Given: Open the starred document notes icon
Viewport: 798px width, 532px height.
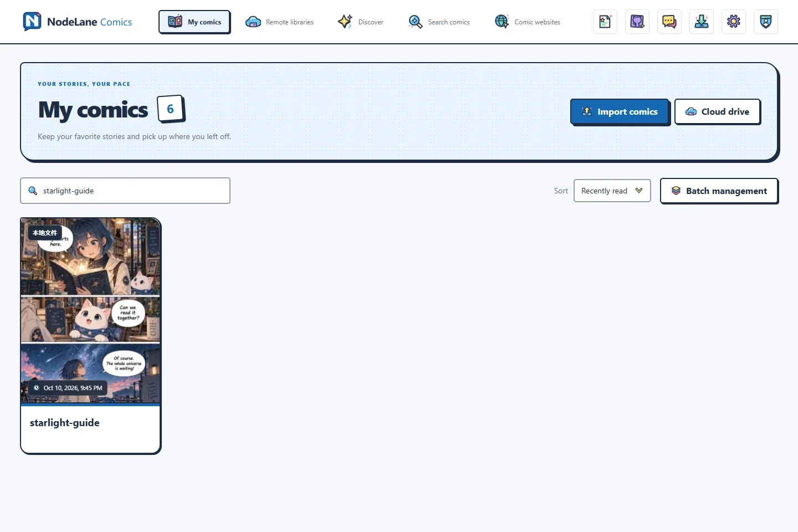Looking at the screenshot, I should pos(605,22).
